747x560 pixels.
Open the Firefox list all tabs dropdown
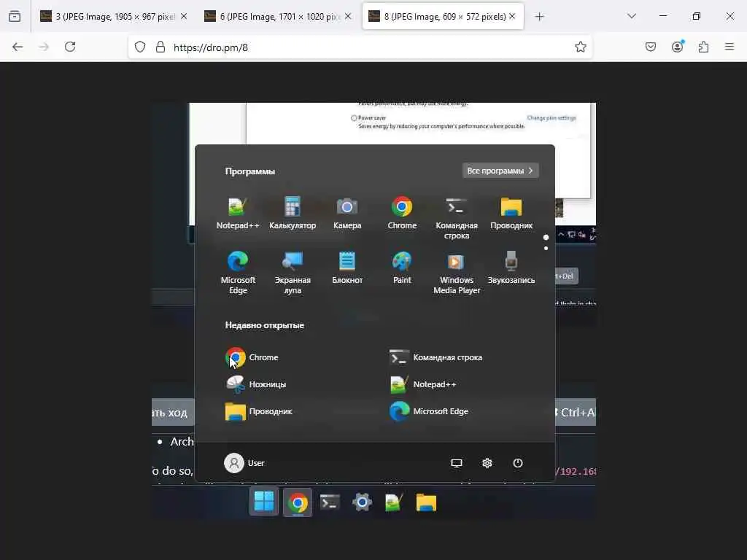pos(632,16)
